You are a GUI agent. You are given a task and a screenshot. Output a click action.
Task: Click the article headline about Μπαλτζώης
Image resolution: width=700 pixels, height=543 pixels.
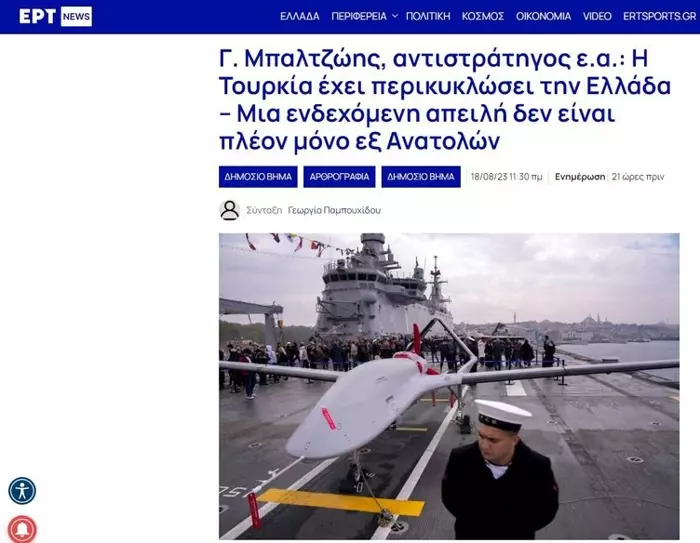[445, 100]
